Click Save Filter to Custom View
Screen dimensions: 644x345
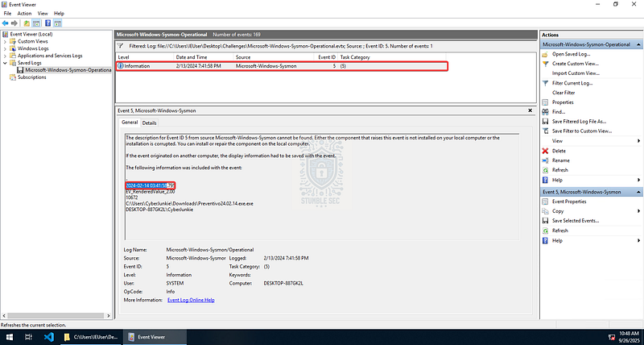[x=582, y=131]
